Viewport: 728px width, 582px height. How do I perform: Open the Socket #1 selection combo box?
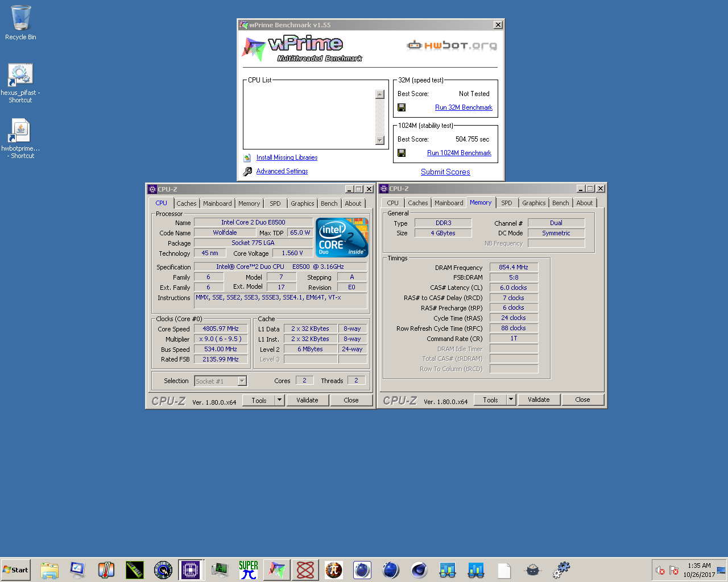221,381
